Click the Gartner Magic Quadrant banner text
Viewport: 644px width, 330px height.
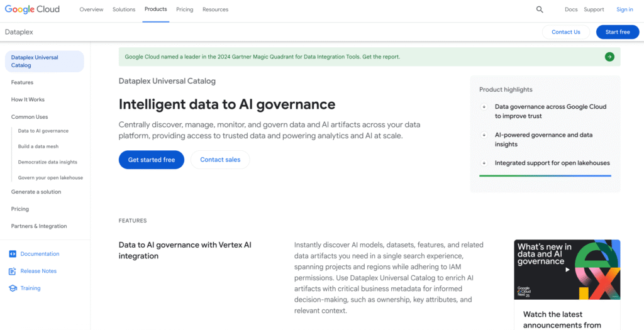(262, 57)
